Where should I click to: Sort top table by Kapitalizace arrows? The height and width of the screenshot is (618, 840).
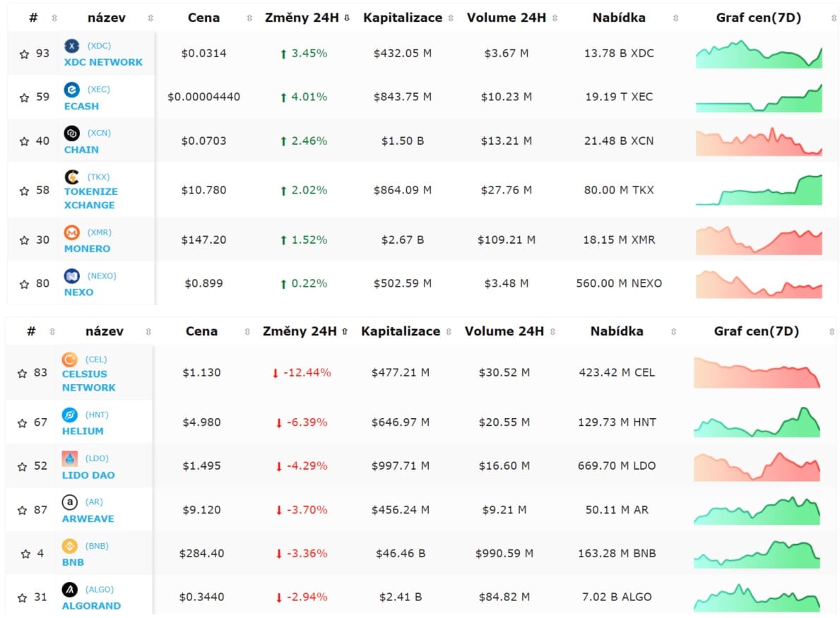tap(451, 18)
